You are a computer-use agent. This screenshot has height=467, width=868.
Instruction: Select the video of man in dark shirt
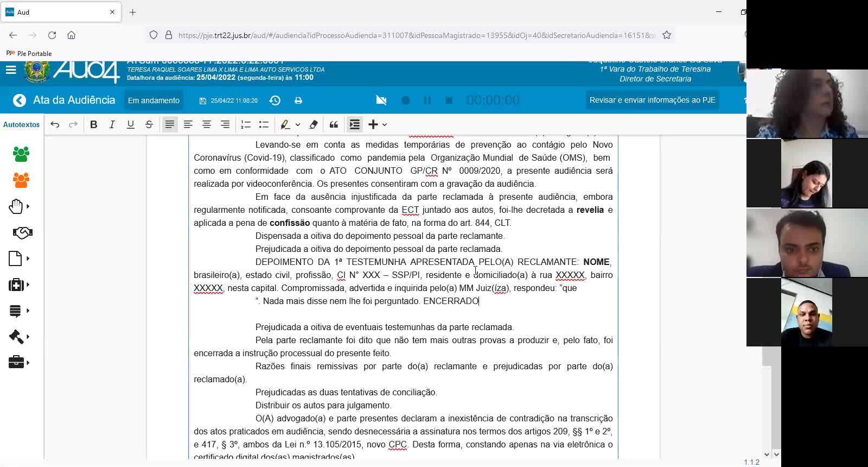806,312
